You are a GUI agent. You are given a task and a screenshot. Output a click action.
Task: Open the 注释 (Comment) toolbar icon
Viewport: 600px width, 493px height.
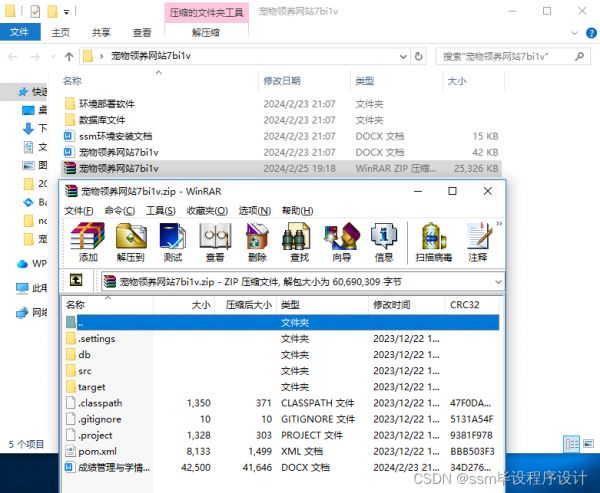[x=478, y=240]
